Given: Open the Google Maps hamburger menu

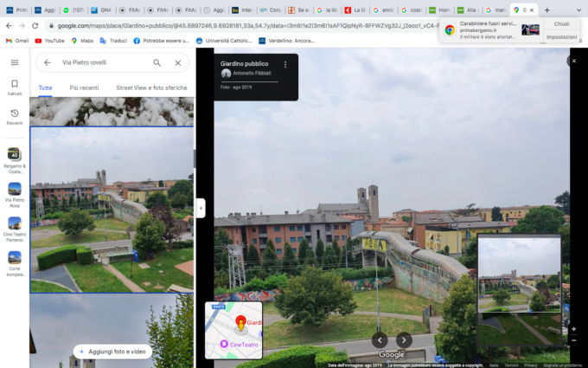Looking at the screenshot, I should point(15,62).
